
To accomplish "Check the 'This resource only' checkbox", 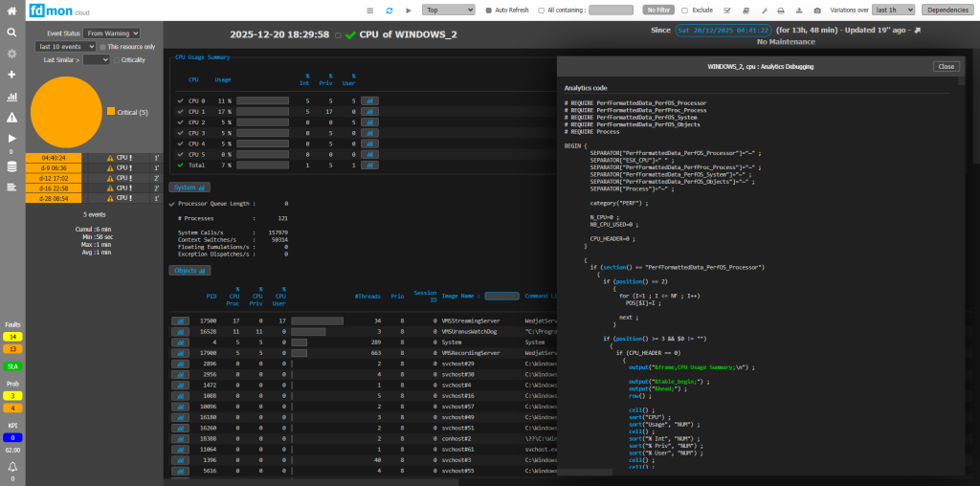I will [x=101, y=46].
